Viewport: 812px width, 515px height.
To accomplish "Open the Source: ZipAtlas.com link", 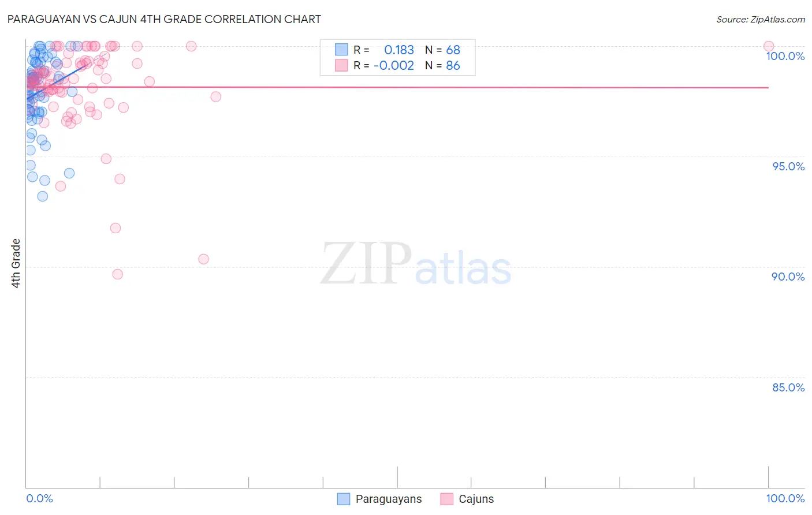I will click(x=760, y=20).
